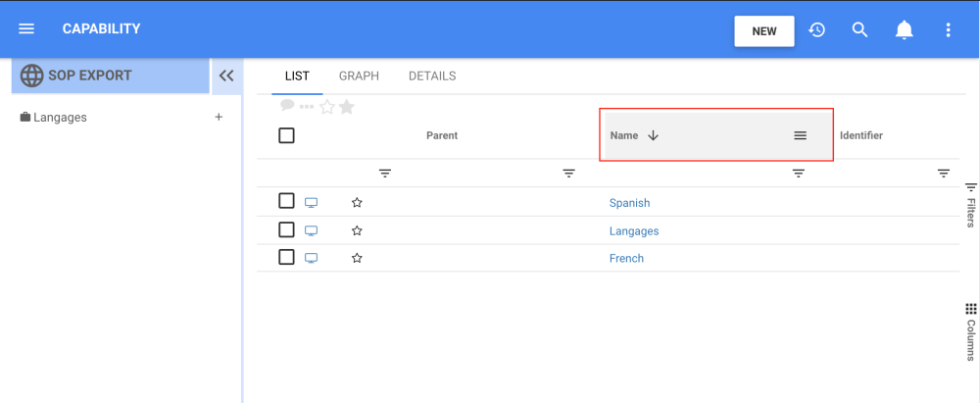Open the notifications bell
Viewport: 980px width, 403px height.
905,30
